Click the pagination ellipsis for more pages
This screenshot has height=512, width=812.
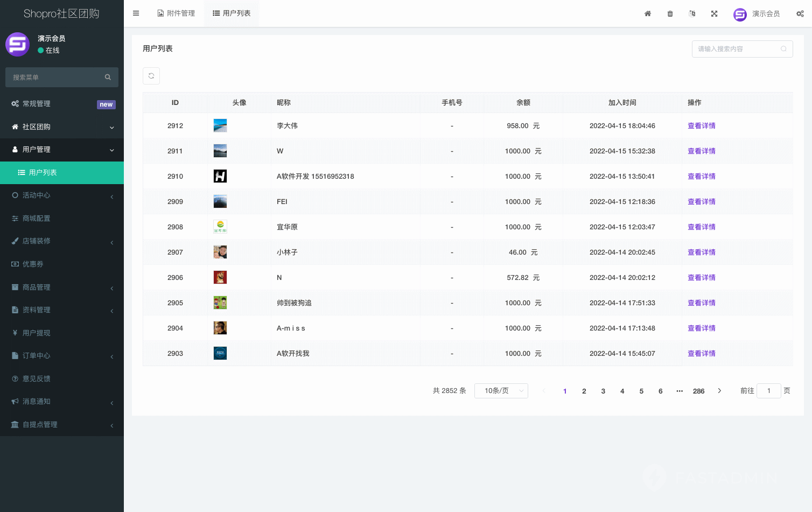tap(680, 391)
